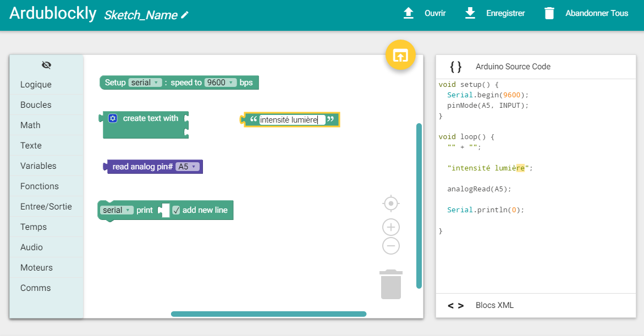Open the gear mutator on create text block

tap(113, 118)
